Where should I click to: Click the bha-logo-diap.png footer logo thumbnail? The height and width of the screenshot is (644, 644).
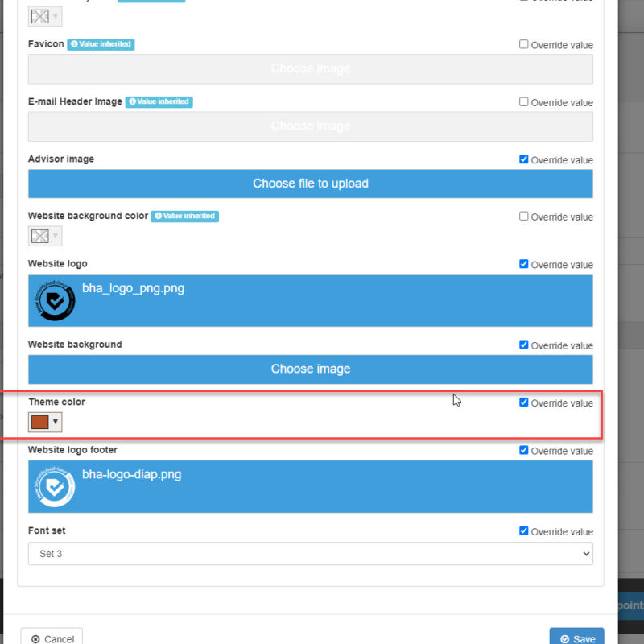(53, 486)
